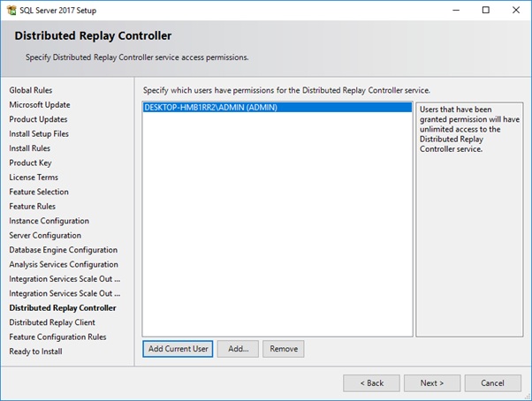Click the window resize grip corner
The width and height of the screenshot is (532, 401).
(528, 397)
